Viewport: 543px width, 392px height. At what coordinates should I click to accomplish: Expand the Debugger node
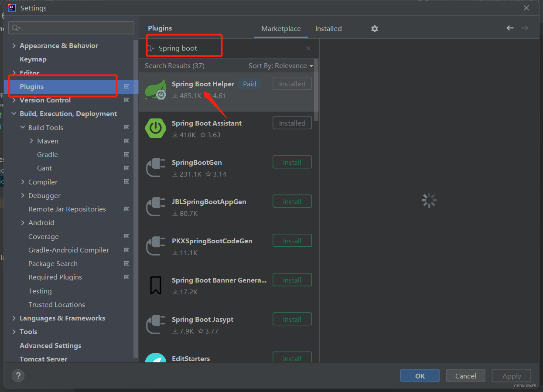[23, 195]
